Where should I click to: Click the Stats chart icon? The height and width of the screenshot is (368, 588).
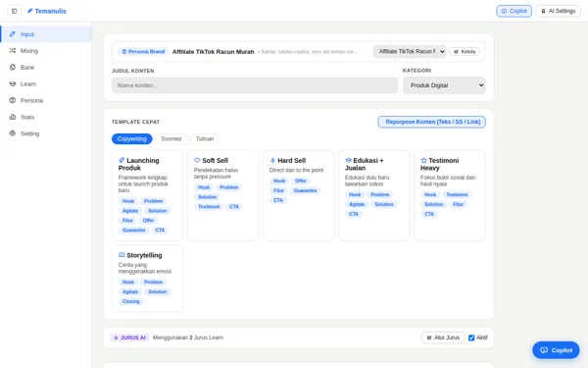pyautogui.click(x=13, y=117)
